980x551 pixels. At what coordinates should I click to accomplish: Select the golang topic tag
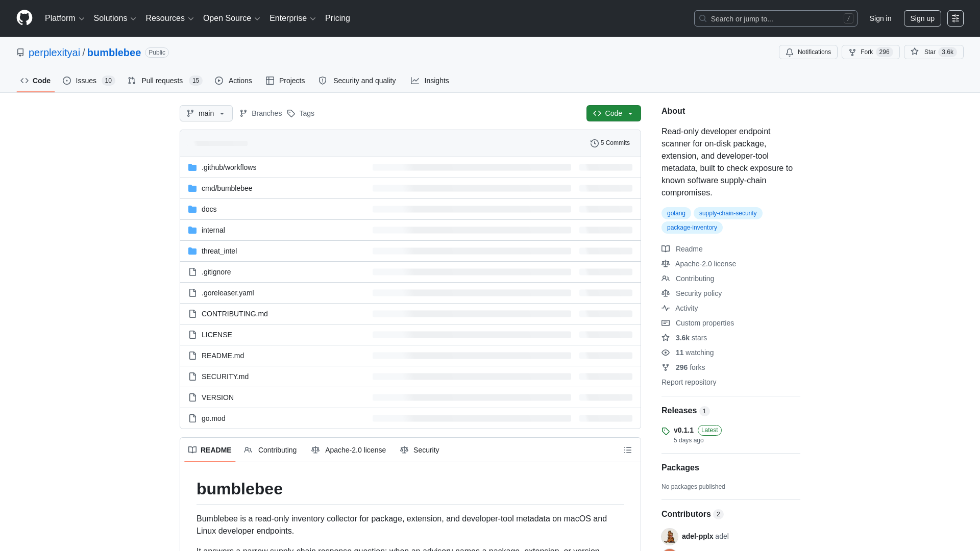tap(676, 213)
